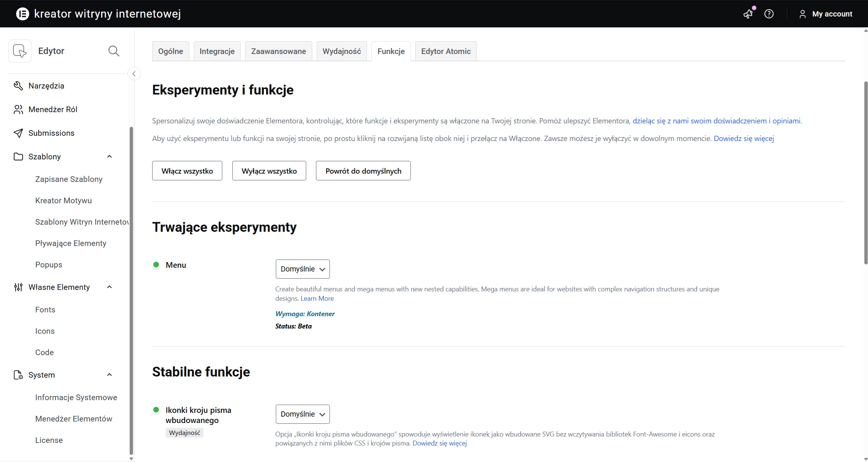Switch to the Integracje tab

pyautogui.click(x=217, y=51)
